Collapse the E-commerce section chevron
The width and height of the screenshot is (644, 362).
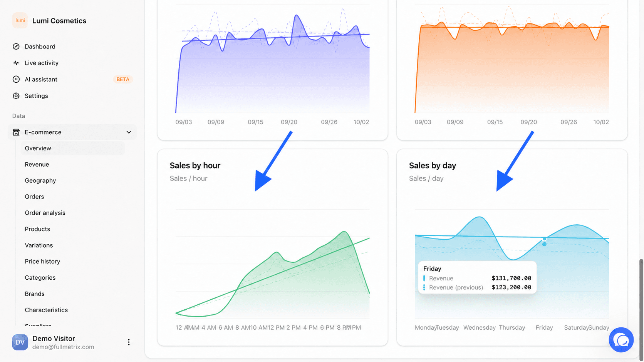pyautogui.click(x=129, y=132)
